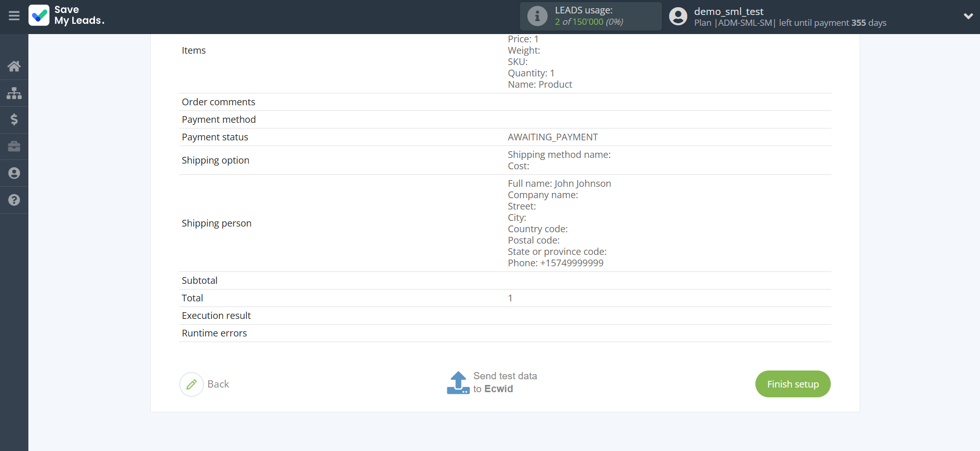Select the AWAITING_PAYMENT status value
The height and width of the screenshot is (451, 980).
(552, 137)
